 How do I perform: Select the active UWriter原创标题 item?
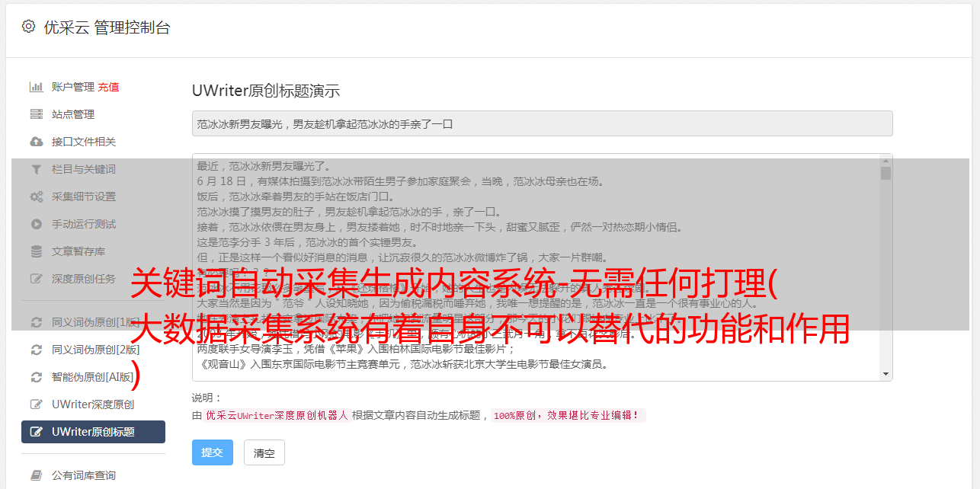(x=93, y=432)
